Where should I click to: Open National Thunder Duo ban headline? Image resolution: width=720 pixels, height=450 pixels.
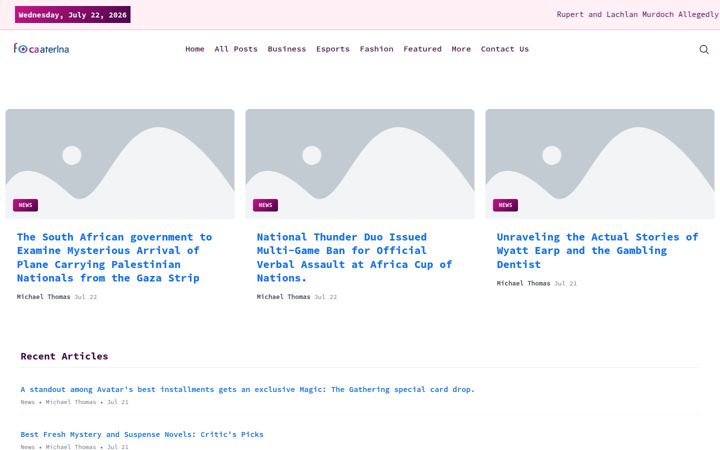click(354, 257)
